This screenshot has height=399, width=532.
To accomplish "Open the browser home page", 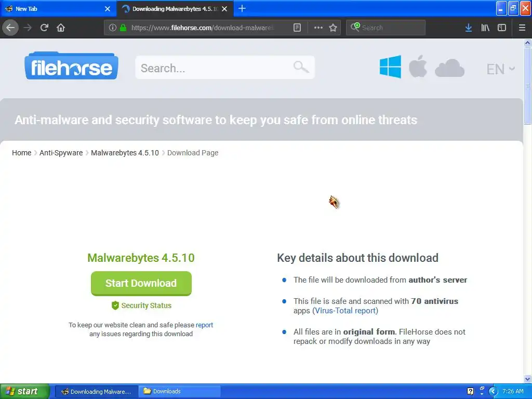I will pyautogui.click(x=61, y=28).
